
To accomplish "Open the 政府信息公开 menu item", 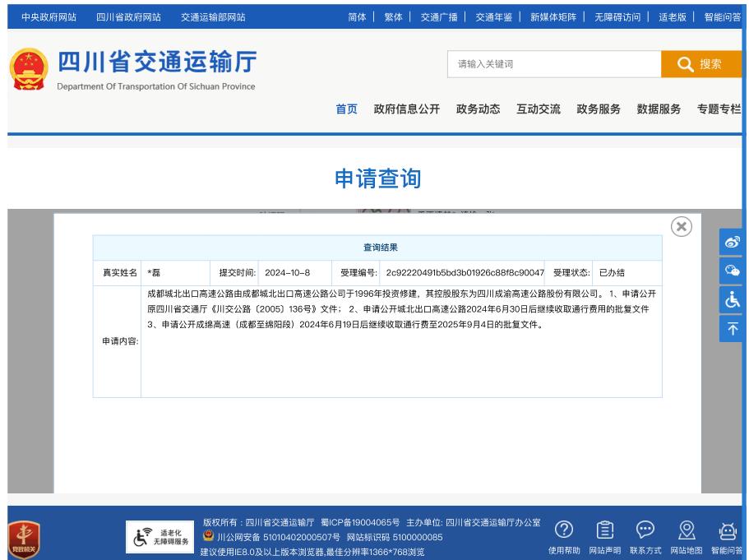I will point(406,109).
